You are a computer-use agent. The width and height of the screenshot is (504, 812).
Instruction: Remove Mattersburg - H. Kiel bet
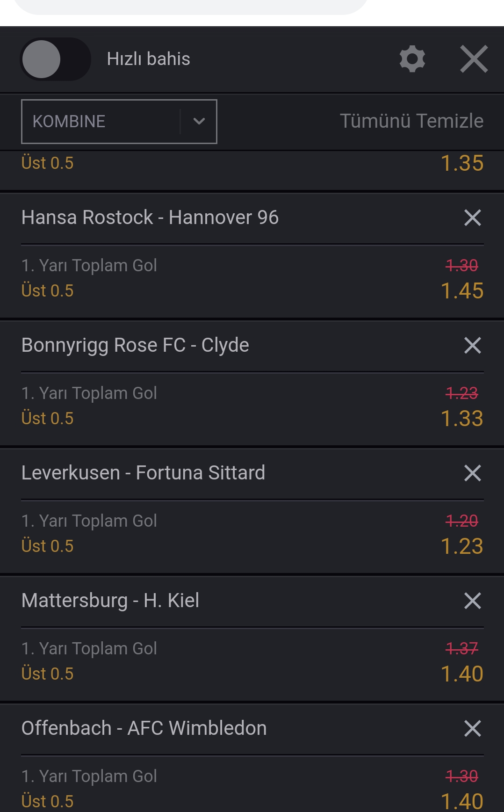[x=473, y=601]
